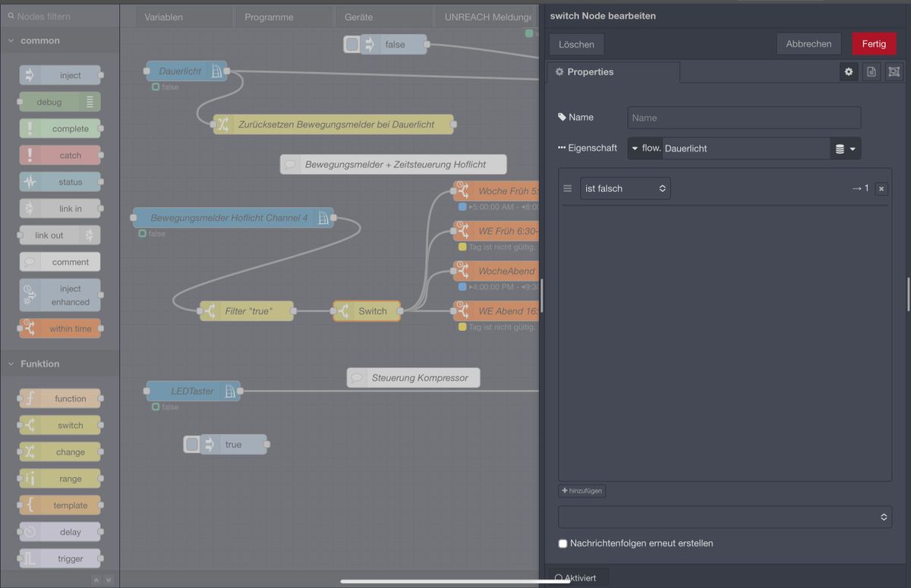Image resolution: width=911 pixels, height=588 pixels.
Task: Select the Properties tab
Action: (x=613, y=72)
